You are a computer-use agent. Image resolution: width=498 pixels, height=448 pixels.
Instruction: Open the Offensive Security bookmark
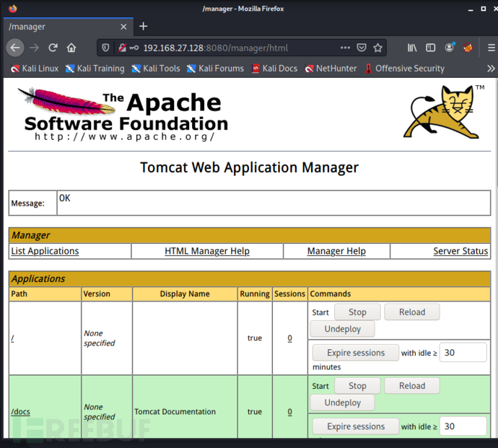[404, 69]
